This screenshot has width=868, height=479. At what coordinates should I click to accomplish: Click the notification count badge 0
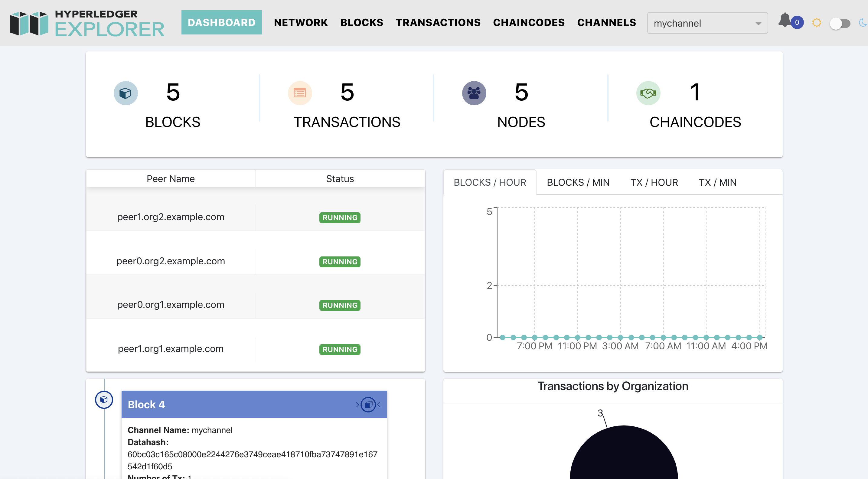(x=797, y=23)
